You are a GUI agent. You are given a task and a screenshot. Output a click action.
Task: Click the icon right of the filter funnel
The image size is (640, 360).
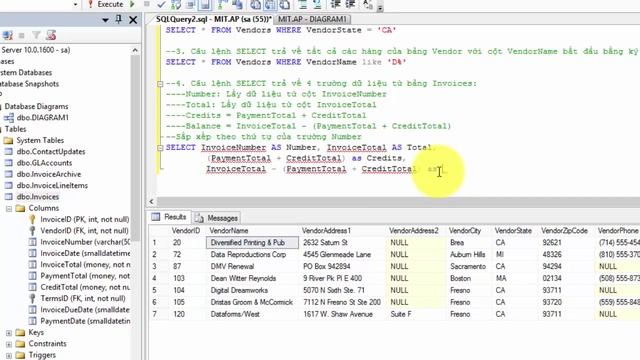[51, 36]
